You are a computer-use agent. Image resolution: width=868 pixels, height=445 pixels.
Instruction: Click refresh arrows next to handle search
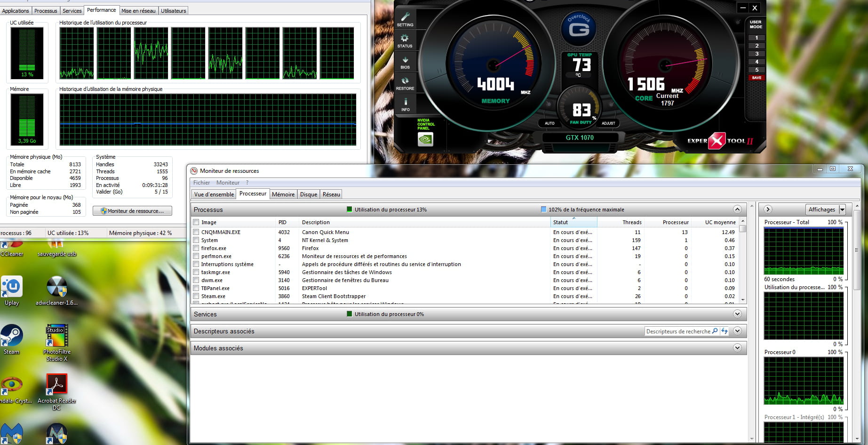[725, 331]
